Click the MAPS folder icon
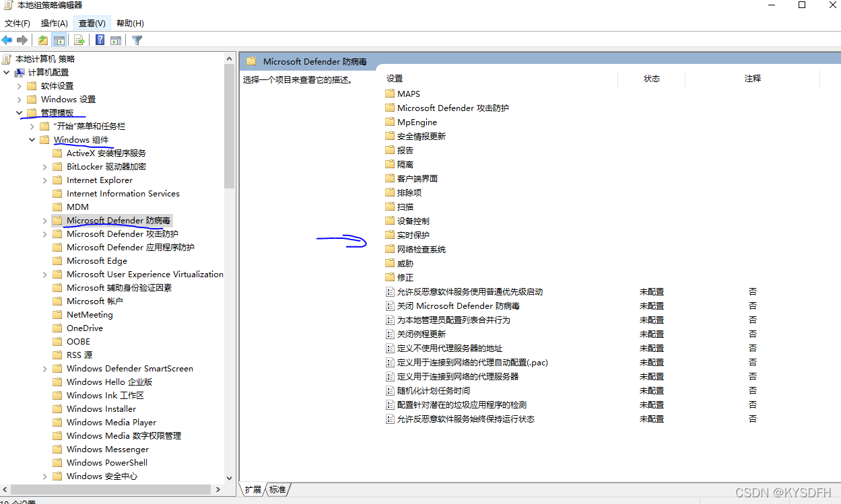The image size is (841, 504). click(389, 94)
